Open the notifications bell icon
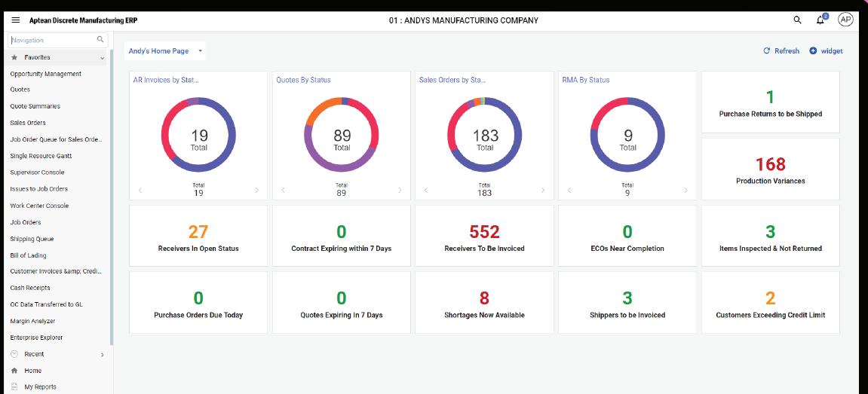 (x=820, y=20)
